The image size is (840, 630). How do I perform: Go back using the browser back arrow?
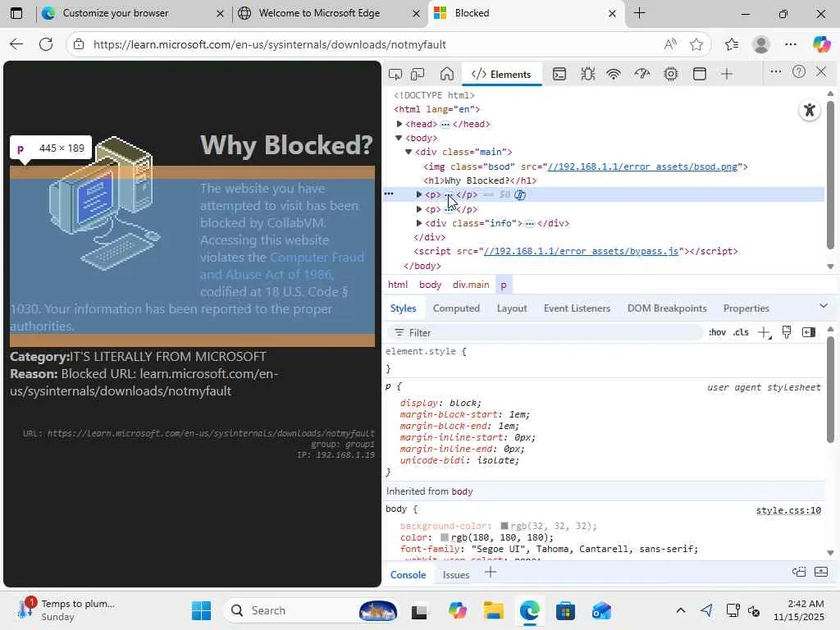click(16, 44)
